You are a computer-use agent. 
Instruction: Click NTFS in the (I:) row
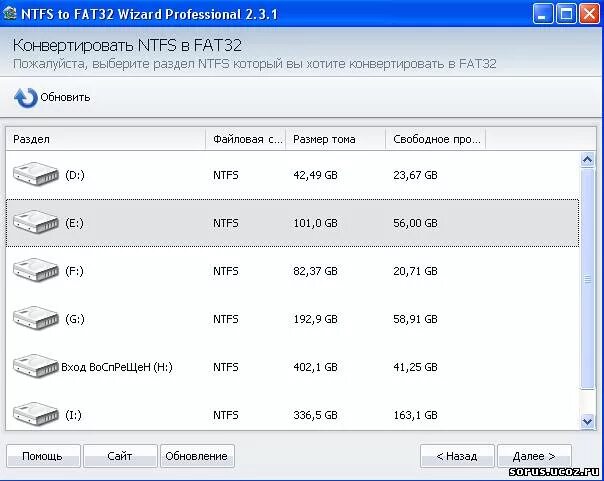[x=226, y=415]
